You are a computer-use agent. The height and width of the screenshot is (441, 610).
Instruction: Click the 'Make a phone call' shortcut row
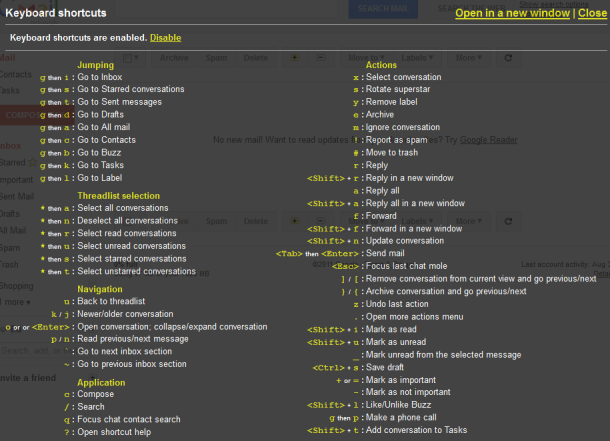point(383,417)
